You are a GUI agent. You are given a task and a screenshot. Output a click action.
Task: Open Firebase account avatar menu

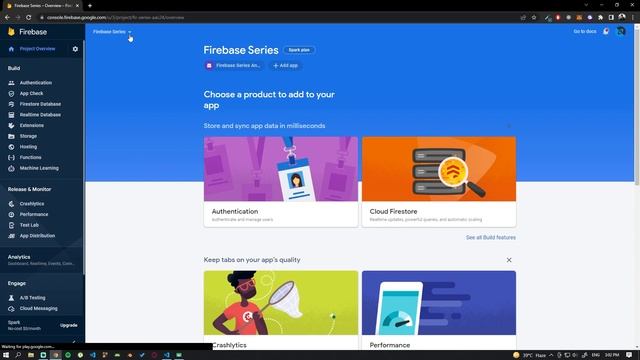(x=621, y=31)
